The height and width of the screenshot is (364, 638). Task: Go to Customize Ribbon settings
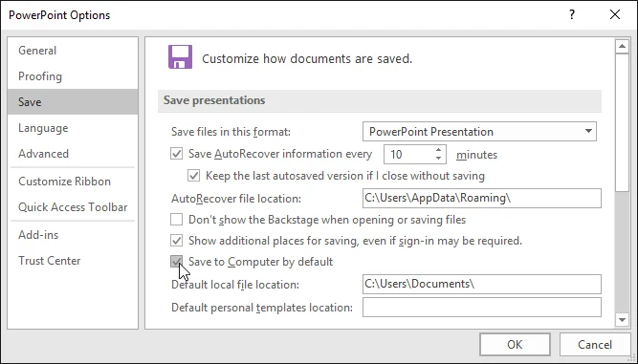(73, 182)
